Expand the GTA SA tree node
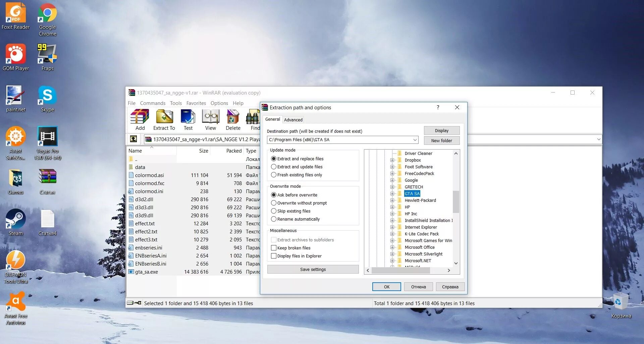Screen dimensions: 644x344 [392, 193]
